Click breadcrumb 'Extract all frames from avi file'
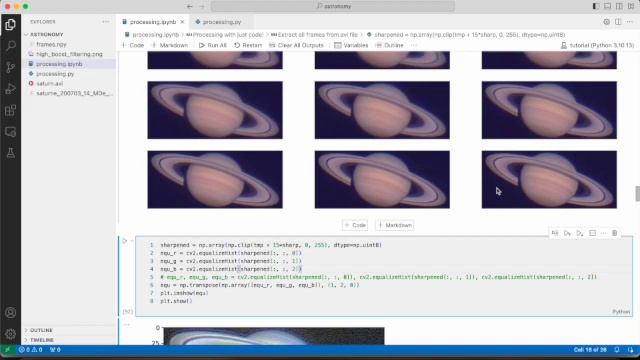The width and height of the screenshot is (640, 360). pyautogui.click(x=314, y=35)
